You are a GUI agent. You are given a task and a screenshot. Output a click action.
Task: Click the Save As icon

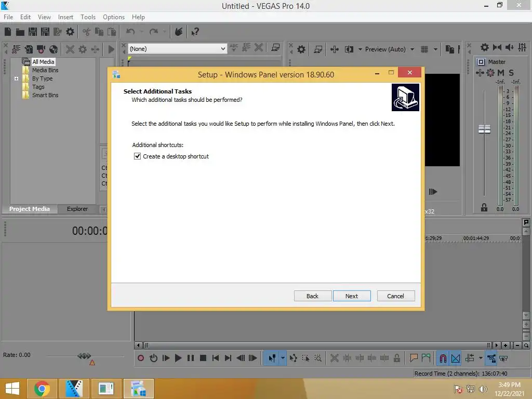(x=45, y=32)
